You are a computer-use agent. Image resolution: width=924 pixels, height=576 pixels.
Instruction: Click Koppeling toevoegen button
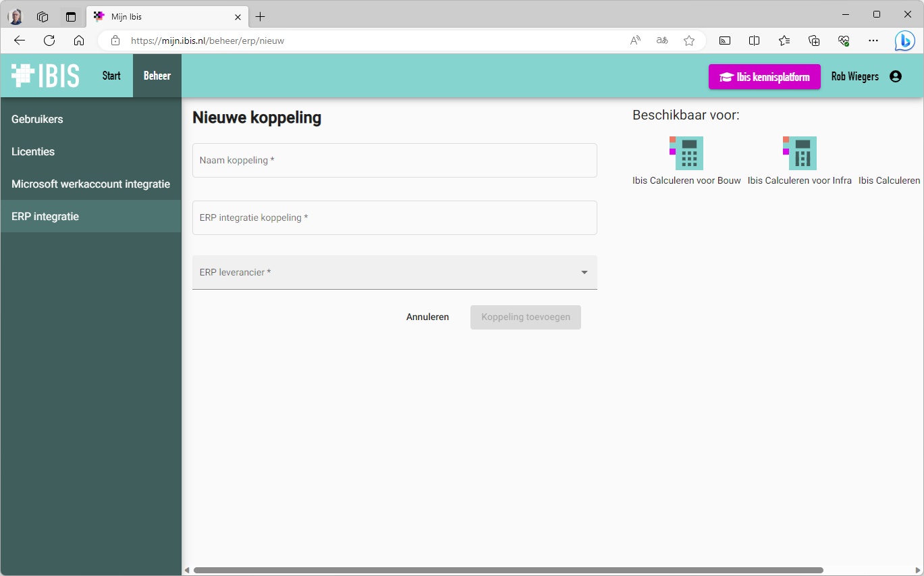pos(526,317)
